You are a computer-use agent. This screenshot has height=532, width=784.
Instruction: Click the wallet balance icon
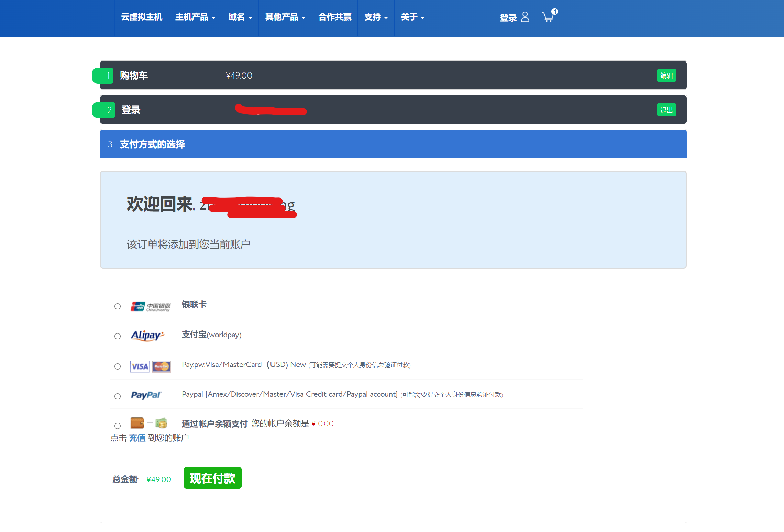point(149,423)
